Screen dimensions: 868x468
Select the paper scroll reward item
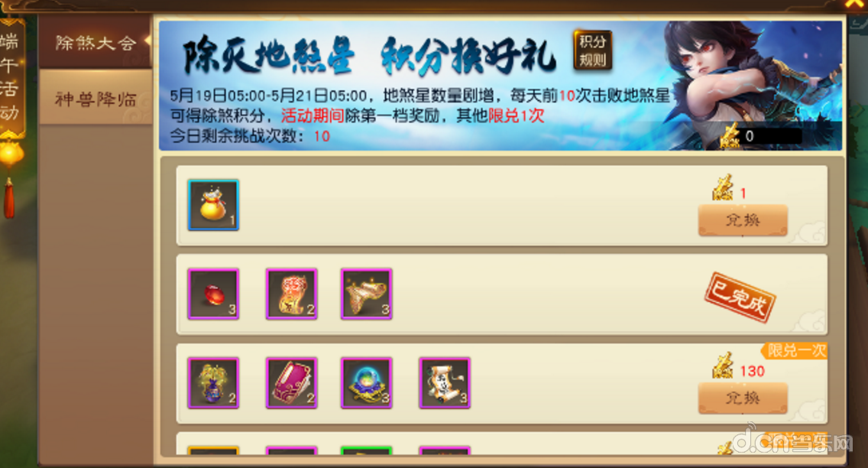click(445, 383)
